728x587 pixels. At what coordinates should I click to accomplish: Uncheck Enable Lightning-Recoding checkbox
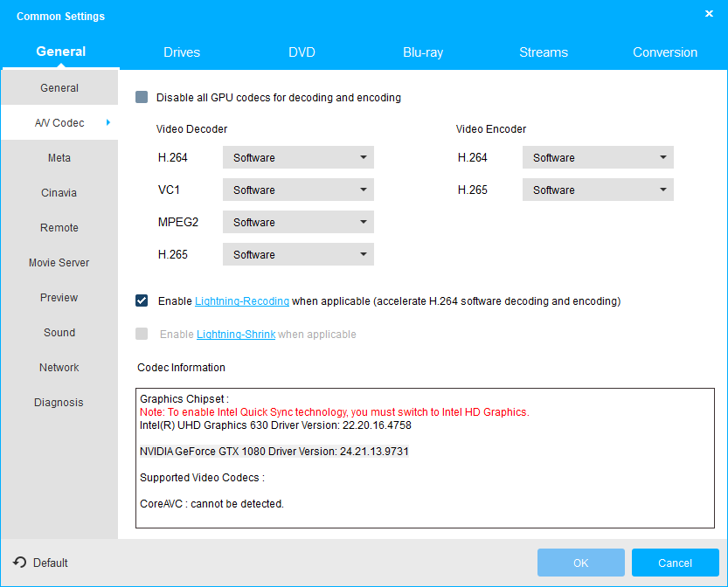142,300
